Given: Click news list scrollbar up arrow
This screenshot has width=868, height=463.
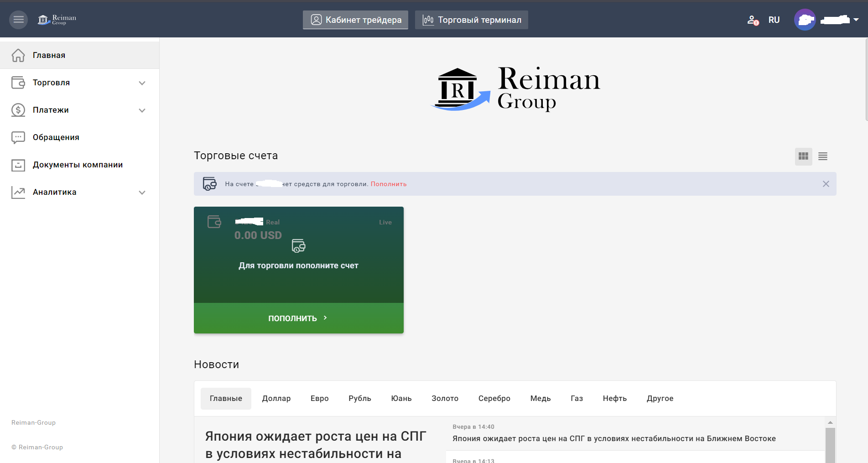Looking at the screenshot, I should (830, 422).
